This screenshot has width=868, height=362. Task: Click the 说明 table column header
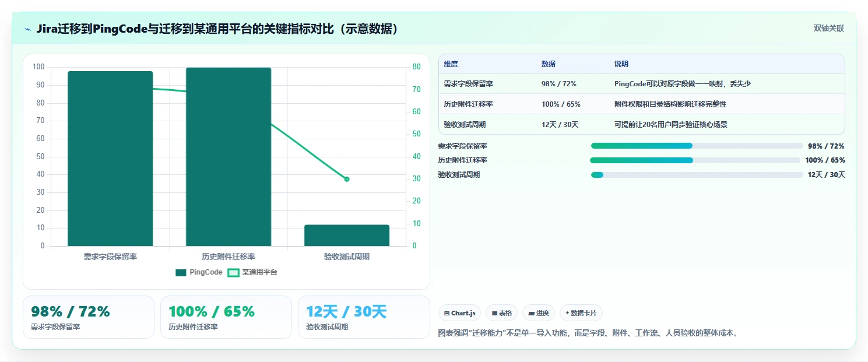click(621, 64)
